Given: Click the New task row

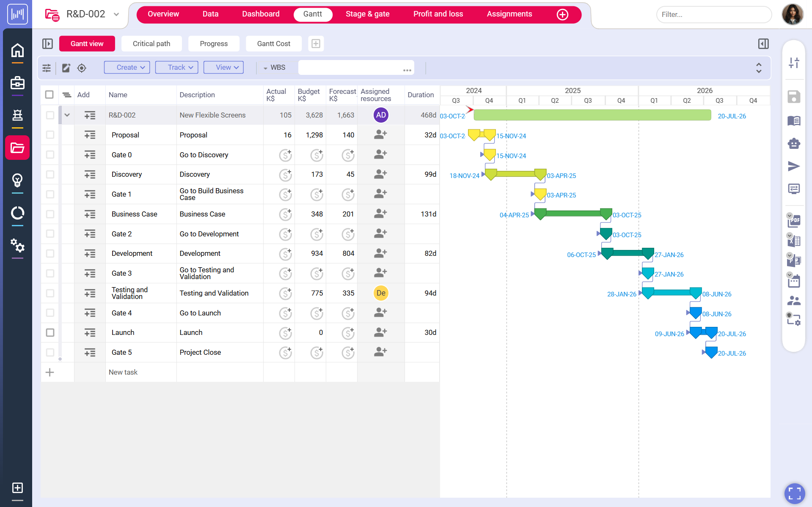Looking at the screenshot, I should tap(123, 372).
